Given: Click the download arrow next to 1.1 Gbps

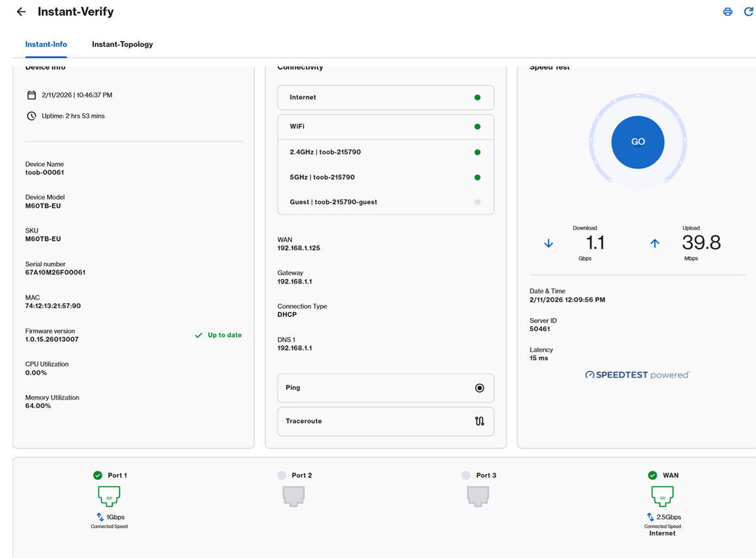Looking at the screenshot, I should 549,243.
